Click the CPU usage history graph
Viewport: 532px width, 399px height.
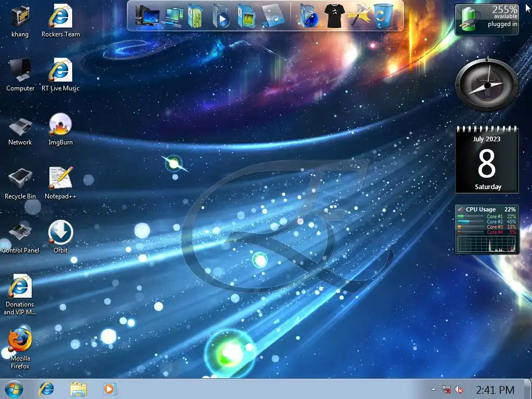(x=486, y=244)
